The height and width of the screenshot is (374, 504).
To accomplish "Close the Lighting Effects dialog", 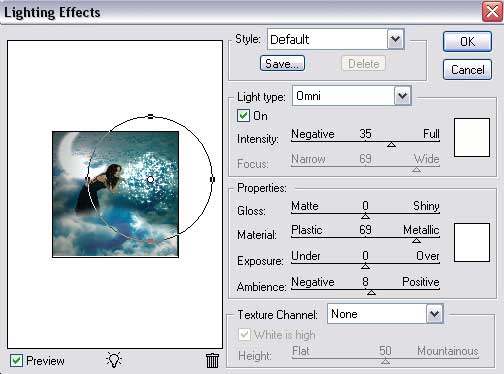I will 492,12.
